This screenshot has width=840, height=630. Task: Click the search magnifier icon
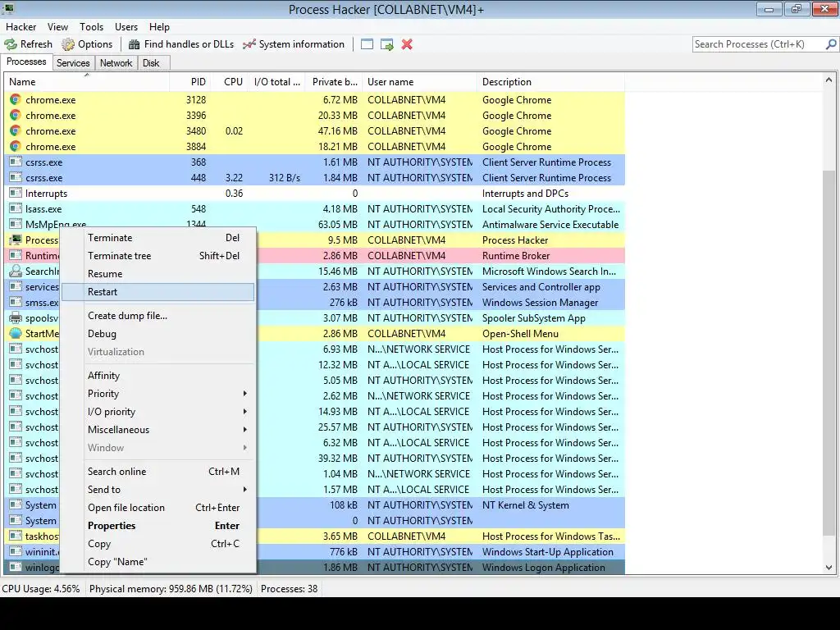(831, 44)
